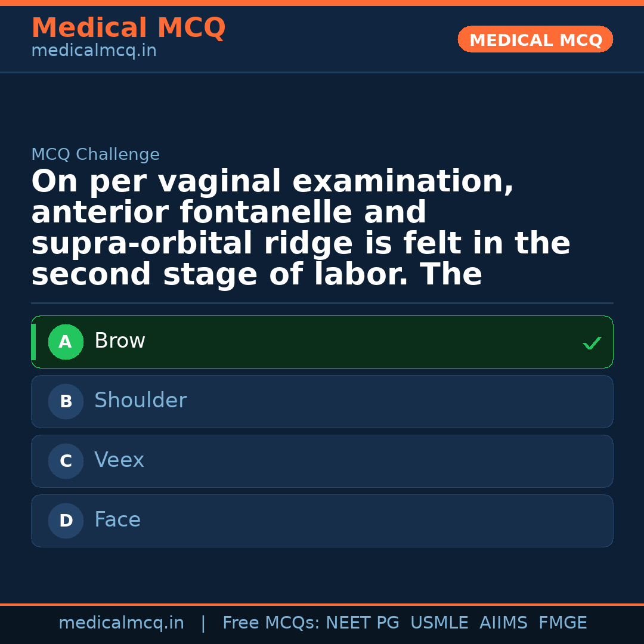Click NEET PG in the footer
The image size is (644, 644).
362,622
